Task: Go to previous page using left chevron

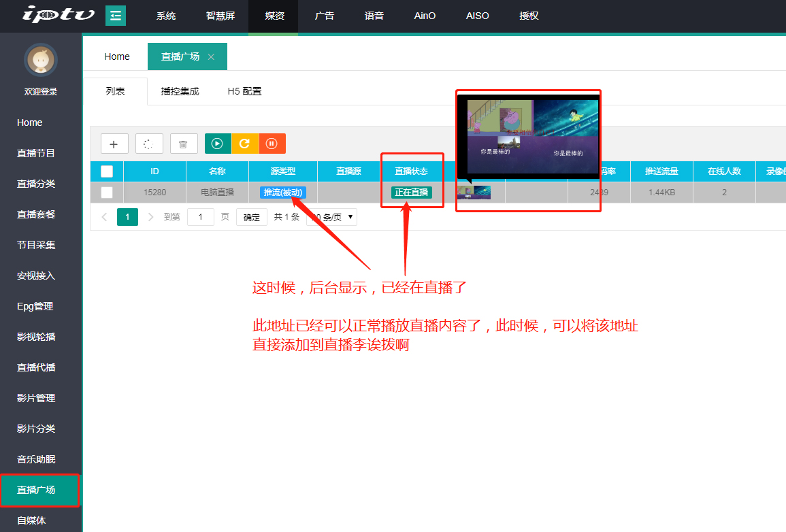Action: (104, 217)
